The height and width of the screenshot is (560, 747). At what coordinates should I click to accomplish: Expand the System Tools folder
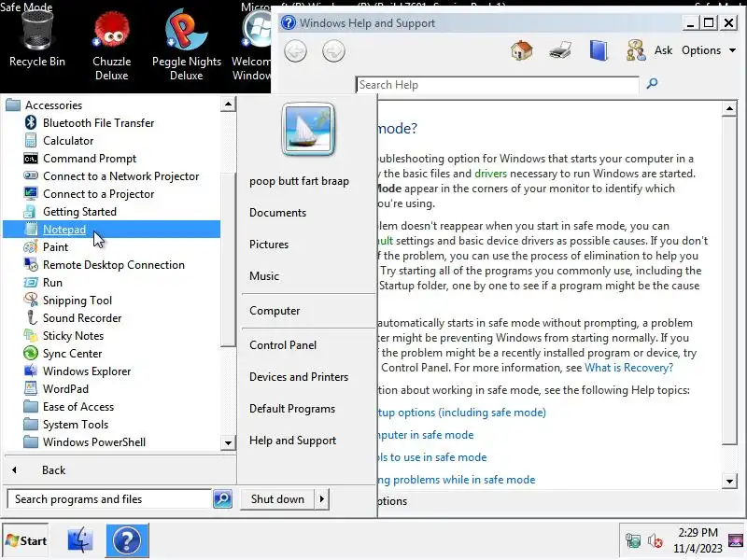111,425
